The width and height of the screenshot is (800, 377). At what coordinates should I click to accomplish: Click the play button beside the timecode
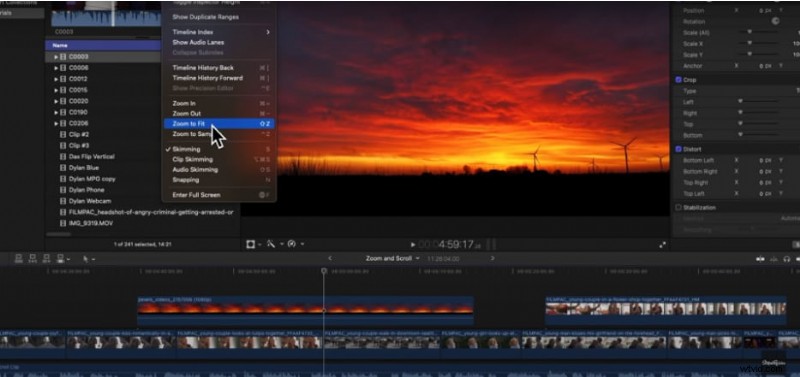coord(413,245)
